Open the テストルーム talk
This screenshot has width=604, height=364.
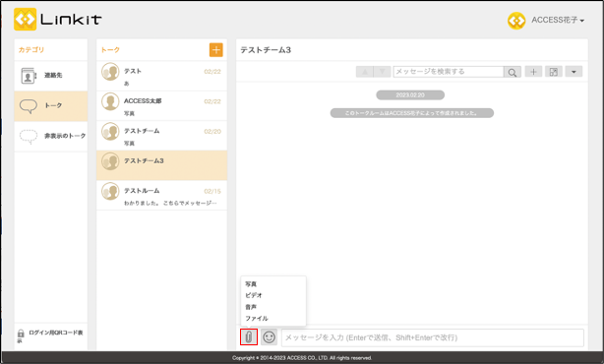click(161, 196)
